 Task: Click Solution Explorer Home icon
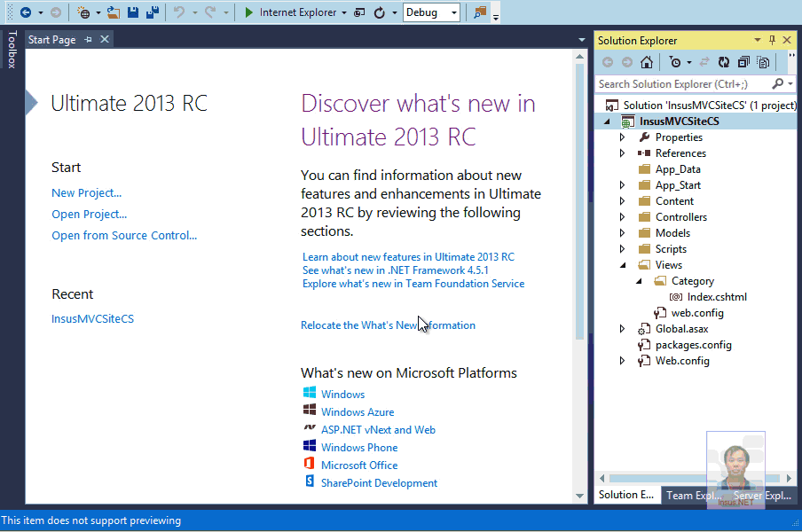click(647, 62)
